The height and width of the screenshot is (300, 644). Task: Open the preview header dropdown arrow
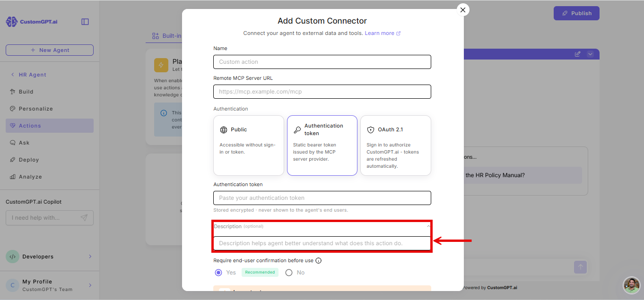(x=590, y=54)
